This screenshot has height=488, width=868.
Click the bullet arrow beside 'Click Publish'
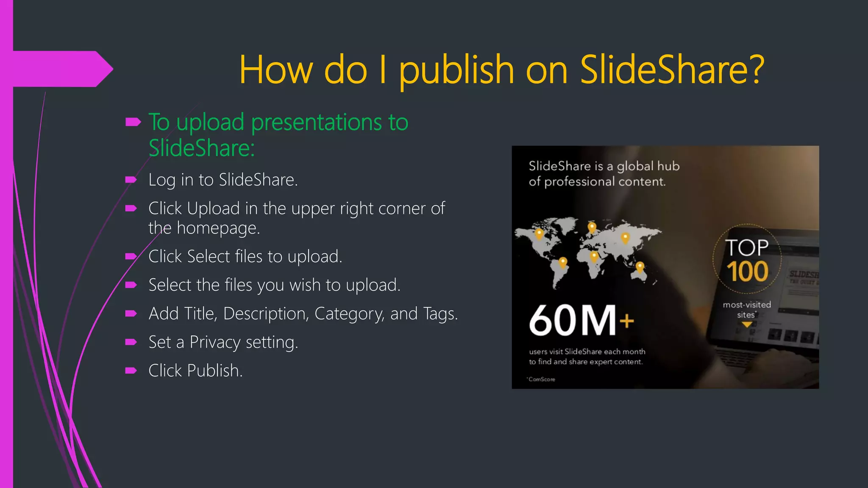click(131, 371)
